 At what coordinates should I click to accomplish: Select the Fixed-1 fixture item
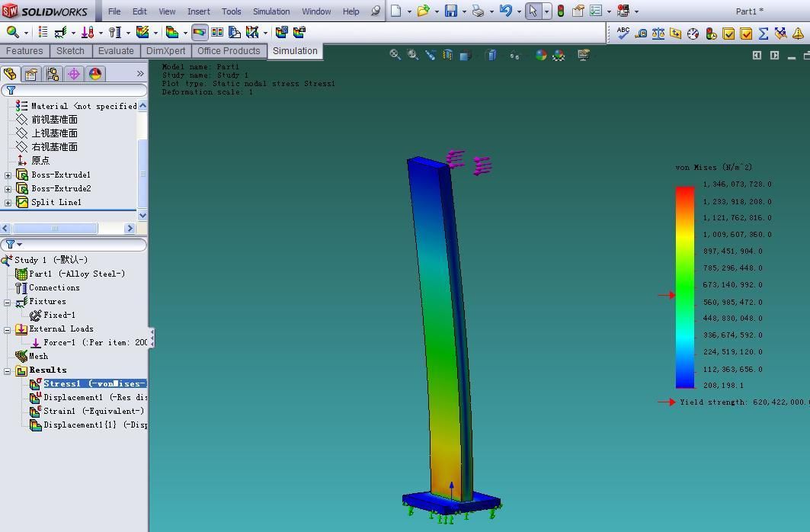tap(59, 315)
